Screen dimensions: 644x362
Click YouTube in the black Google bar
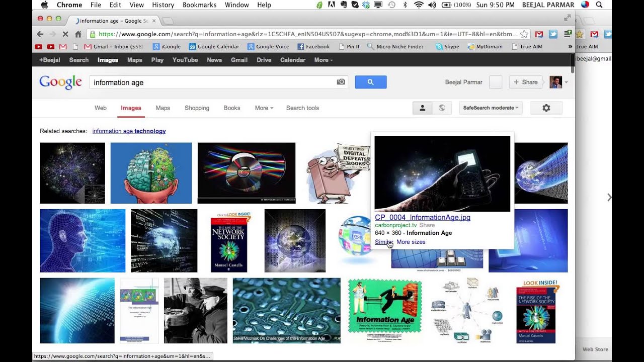point(185,60)
